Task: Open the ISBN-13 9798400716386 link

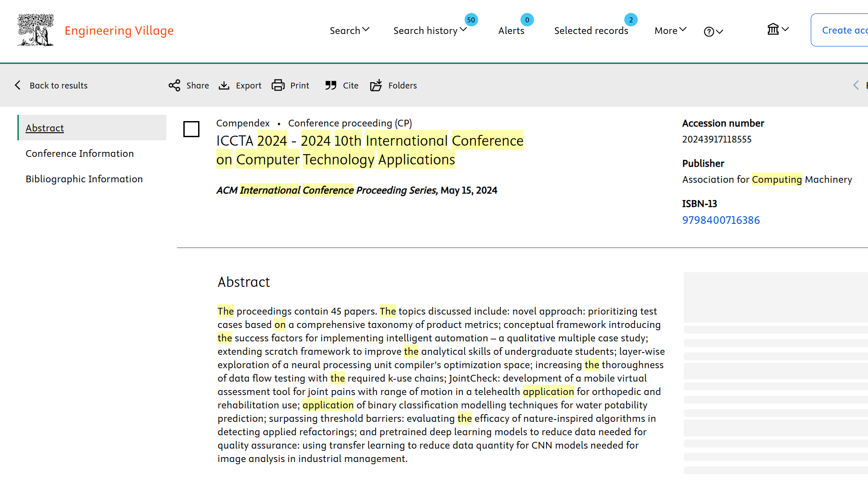Action: click(x=721, y=220)
